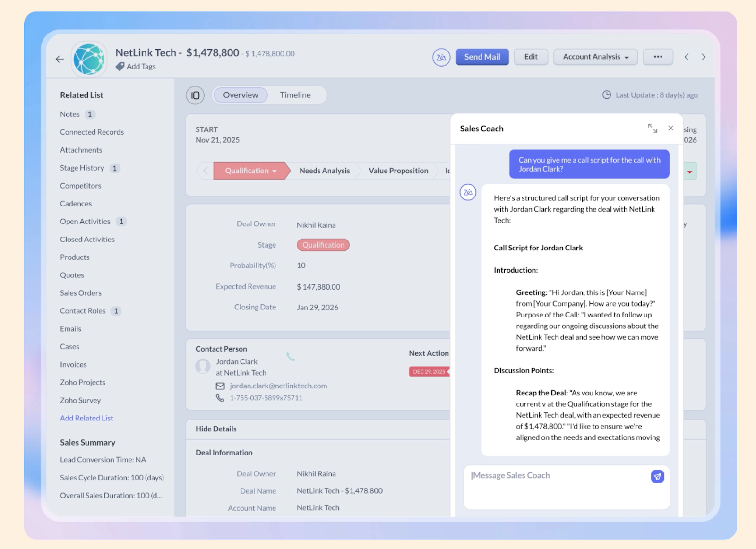Click Lead Conversion Time: NA
Screen dimensions: 756x549
click(x=103, y=460)
